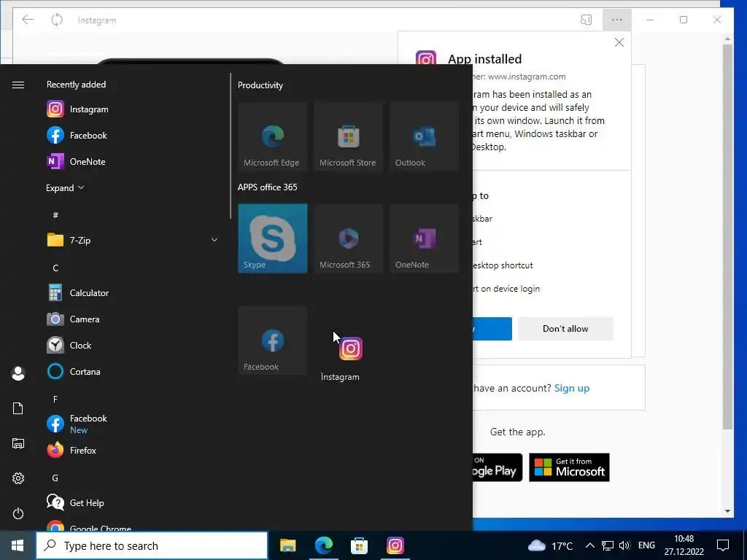Open the network icon in the tray
This screenshot has width=747, height=560.
[608, 545]
